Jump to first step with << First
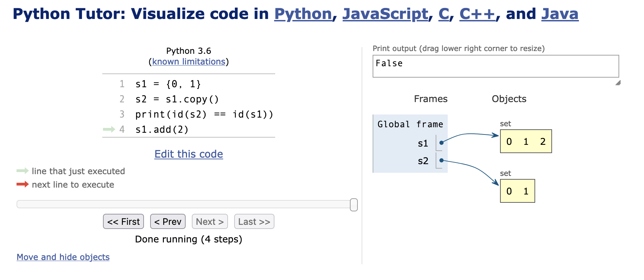 tap(123, 221)
